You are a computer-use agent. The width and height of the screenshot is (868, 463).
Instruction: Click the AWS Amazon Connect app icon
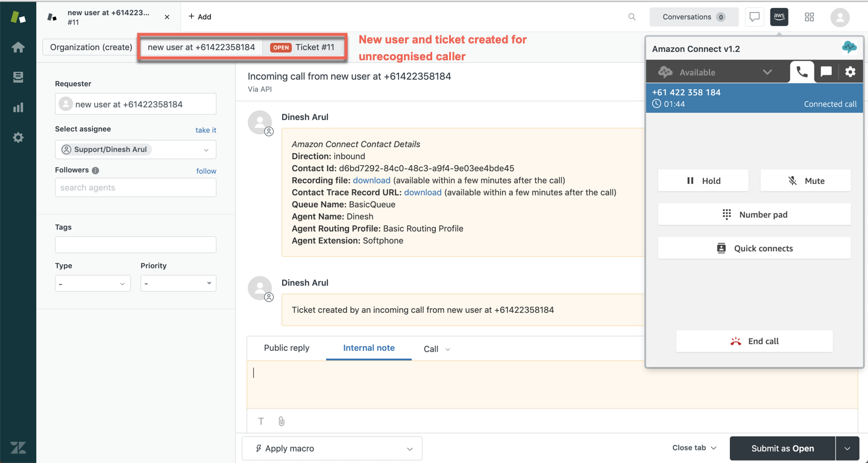[779, 17]
